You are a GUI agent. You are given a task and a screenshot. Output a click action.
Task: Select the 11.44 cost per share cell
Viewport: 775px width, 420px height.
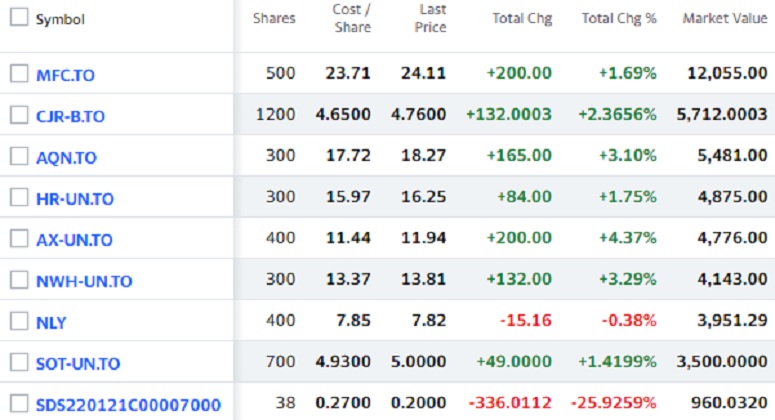click(348, 238)
